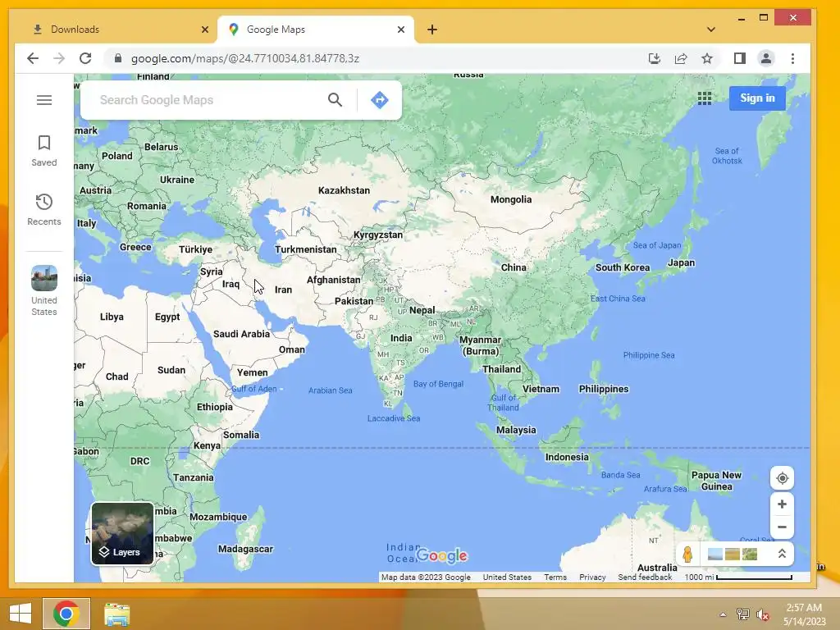Image resolution: width=840 pixels, height=630 pixels.
Task: Click the Saudi Arabia label
Action: click(242, 334)
